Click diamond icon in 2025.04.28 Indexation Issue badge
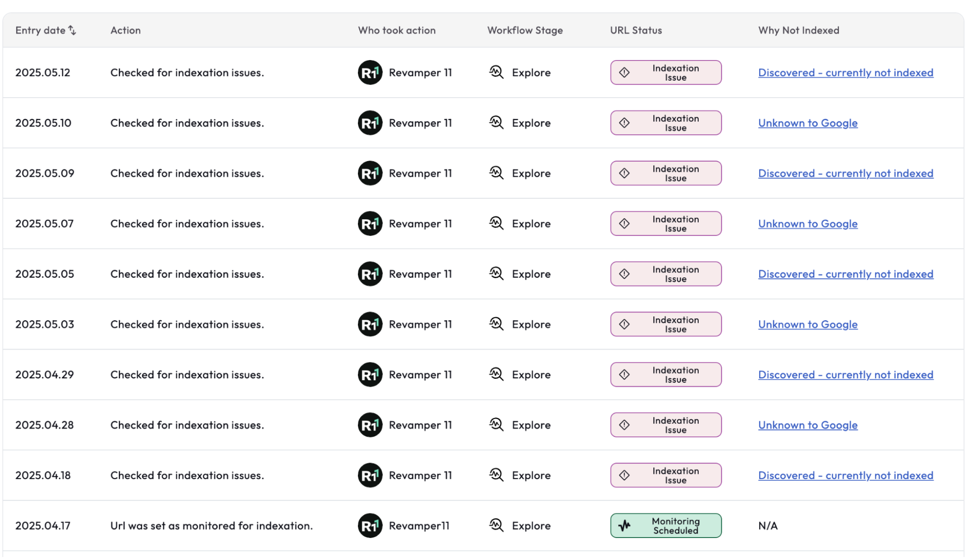Image resolution: width=976 pixels, height=560 pixels. (x=624, y=425)
